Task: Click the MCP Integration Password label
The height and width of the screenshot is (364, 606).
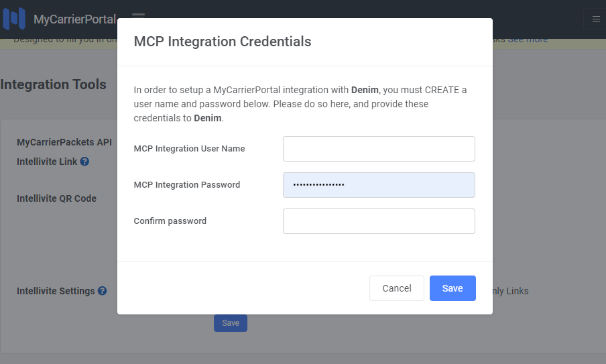Action: pyautogui.click(x=186, y=185)
